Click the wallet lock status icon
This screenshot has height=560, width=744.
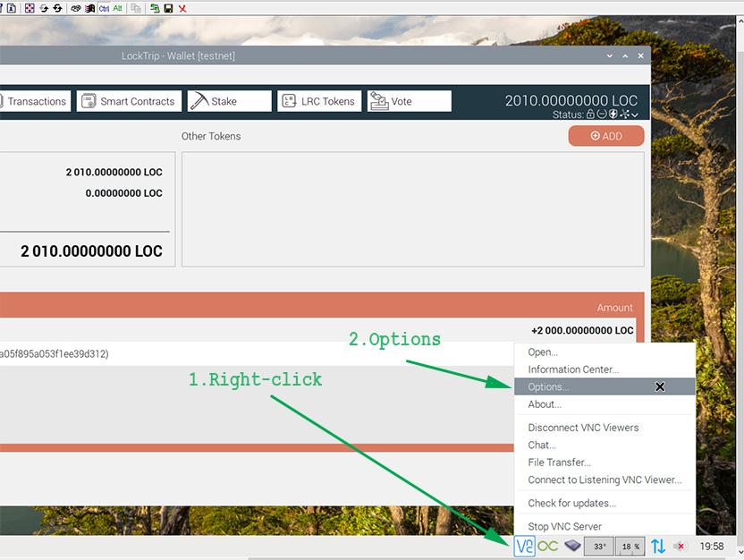(x=591, y=115)
